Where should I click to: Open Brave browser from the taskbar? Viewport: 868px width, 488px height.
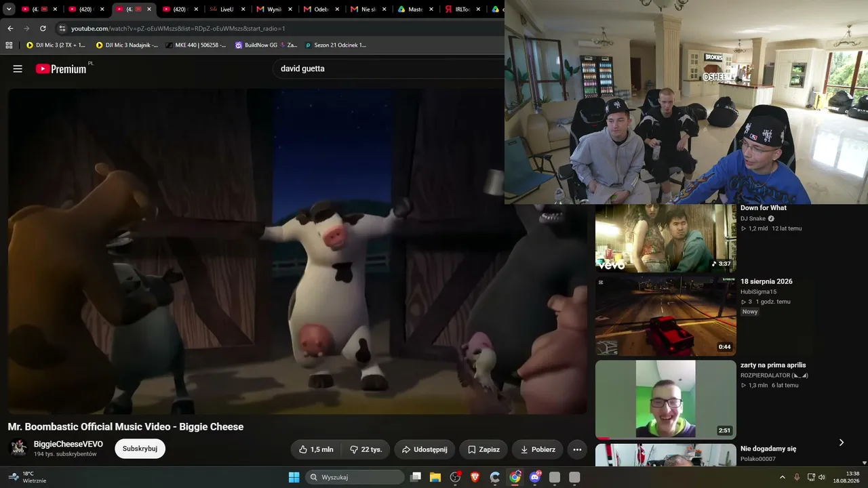point(475,477)
